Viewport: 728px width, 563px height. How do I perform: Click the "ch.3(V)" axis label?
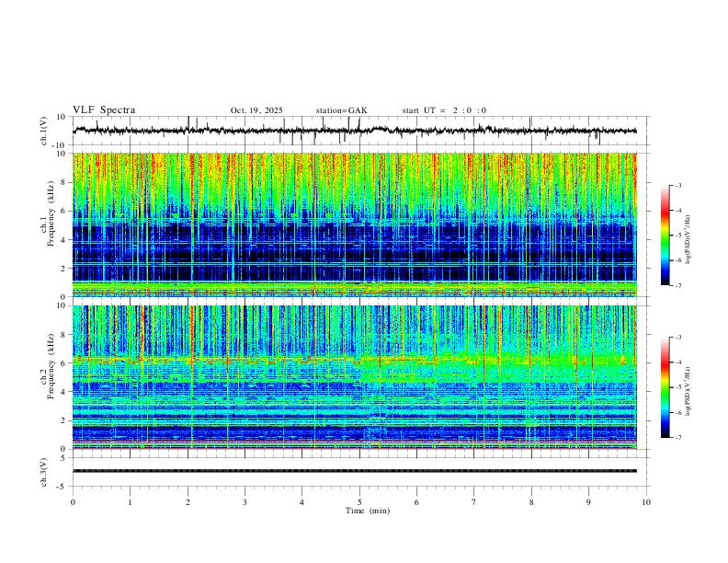click(44, 472)
